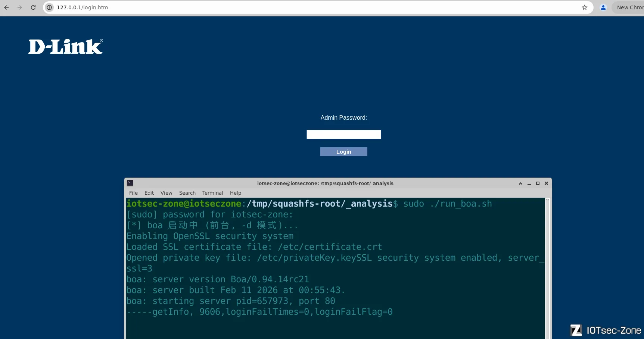Screen dimensions: 644x339
Task: Submit with the Login button
Action: (x=344, y=152)
